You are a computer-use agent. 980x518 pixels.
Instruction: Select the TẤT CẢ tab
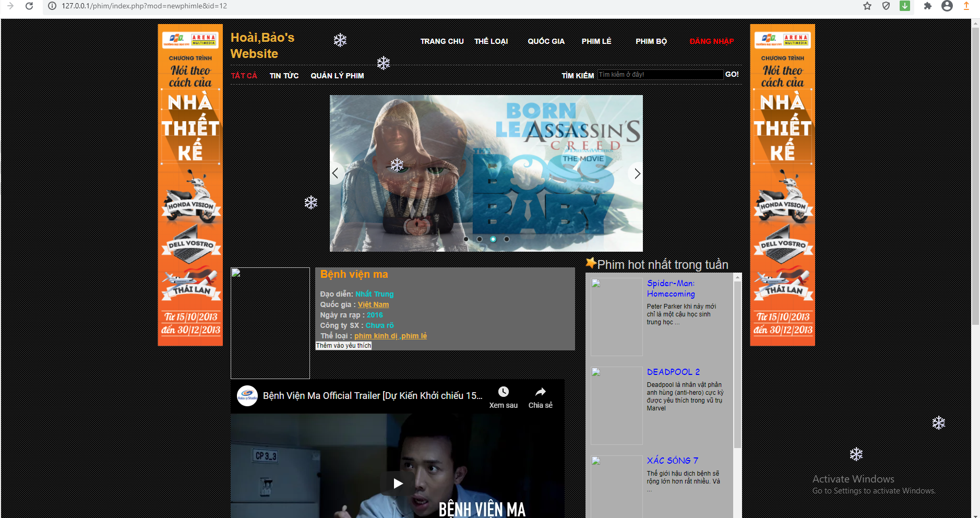click(x=244, y=76)
